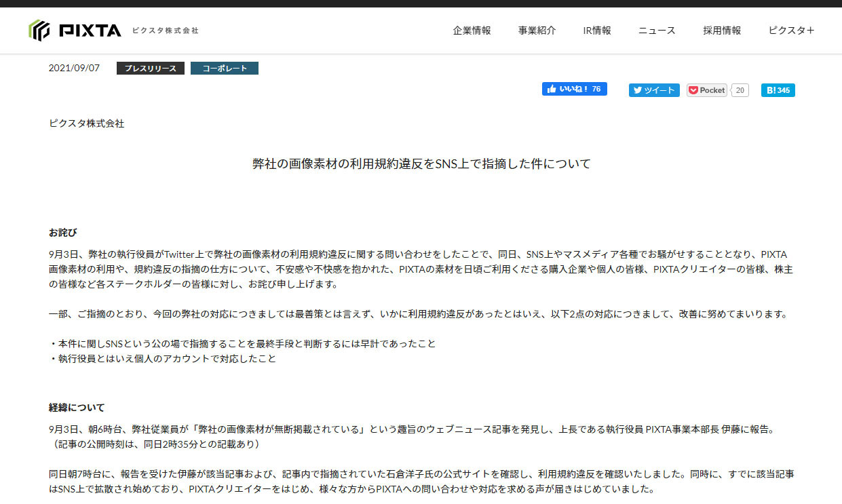Viewport: 842px width, 504px height.
Task: Navigate to 採用情報 page
Action: [x=722, y=31]
